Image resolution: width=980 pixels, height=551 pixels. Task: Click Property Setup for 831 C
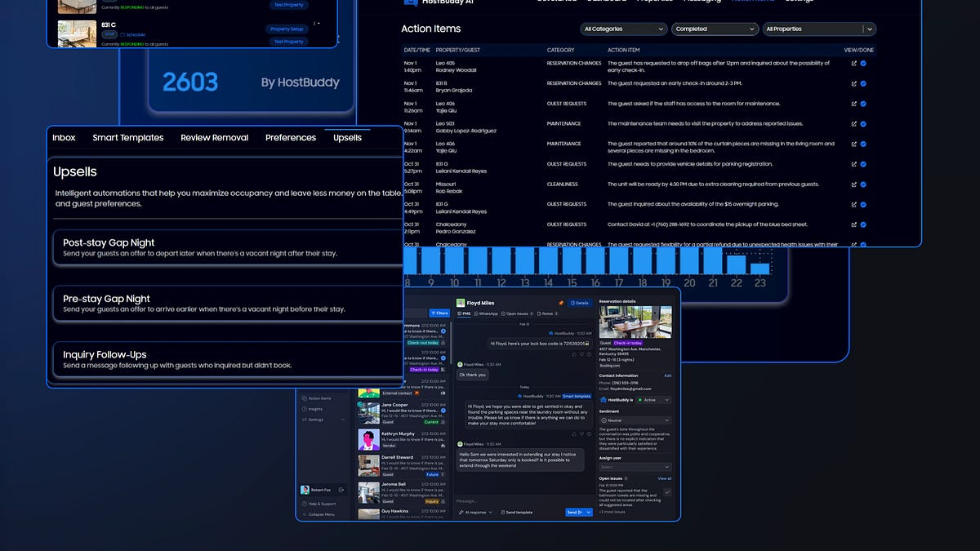[x=287, y=29]
